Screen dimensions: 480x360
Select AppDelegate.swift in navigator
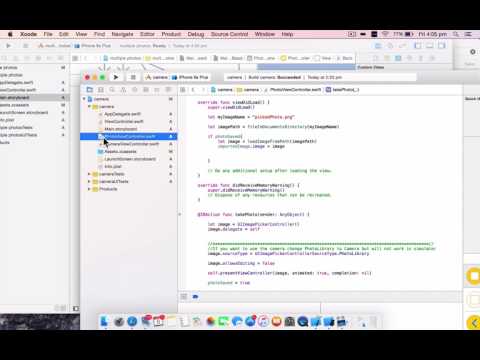[129, 114]
